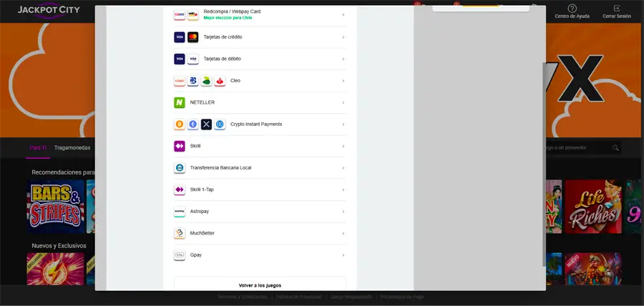Expand the MuchBetter row chevron
Image resolution: width=644 pixels, height=306 pixels.
point(343,233)
